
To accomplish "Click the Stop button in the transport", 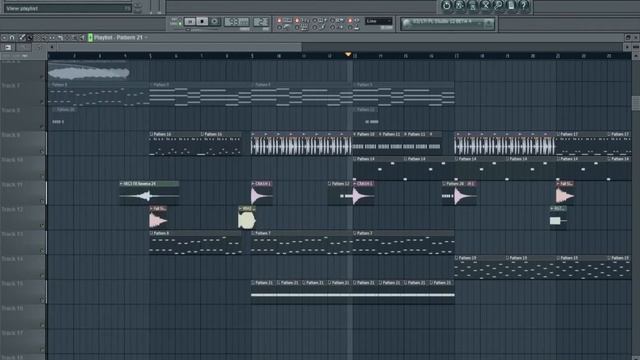I will click(x=202, y=21).
